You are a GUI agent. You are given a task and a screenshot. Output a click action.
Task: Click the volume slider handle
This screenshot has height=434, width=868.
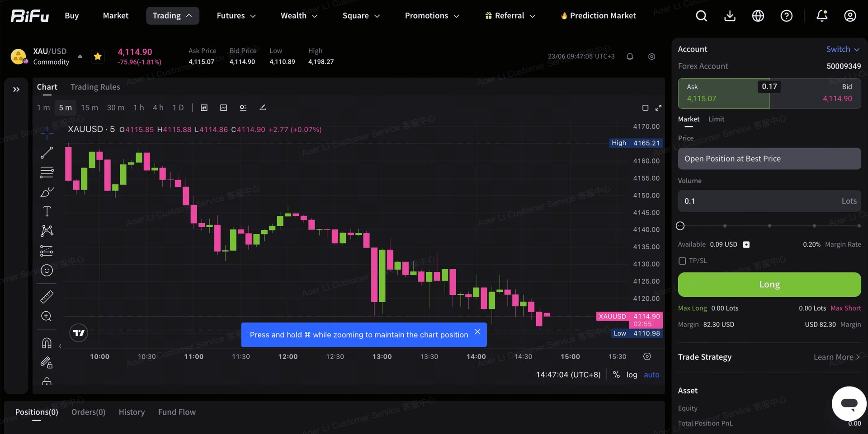[x=680, y=226]
